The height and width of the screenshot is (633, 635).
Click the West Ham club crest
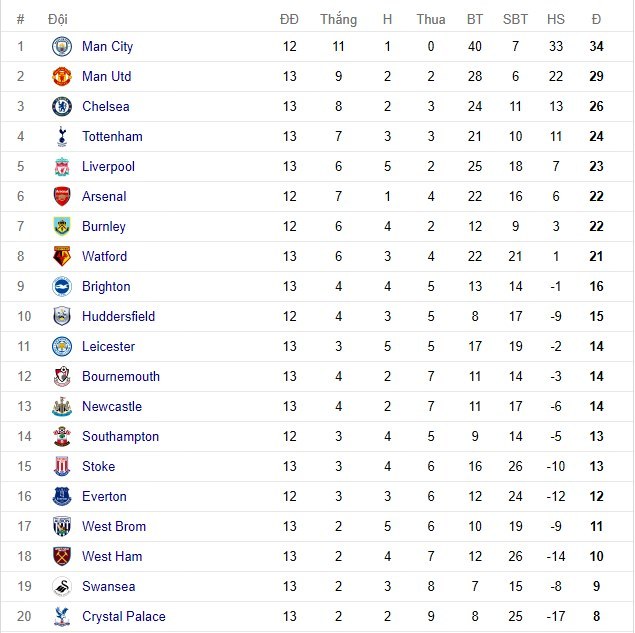click(x=63, y=557)
